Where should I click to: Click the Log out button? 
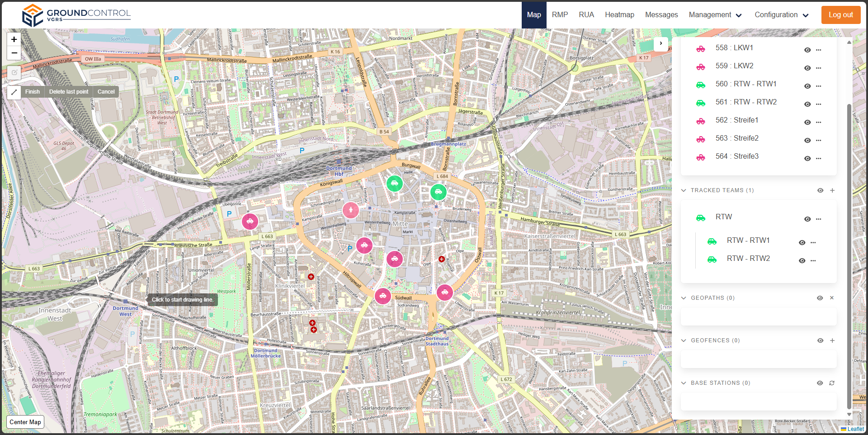[x=840, y=15]
